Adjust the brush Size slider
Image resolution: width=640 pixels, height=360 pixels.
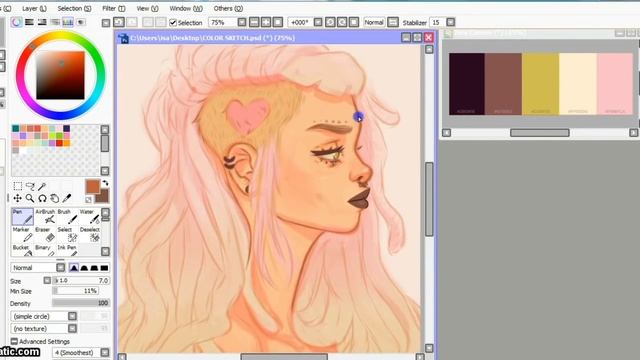(81, 280)
